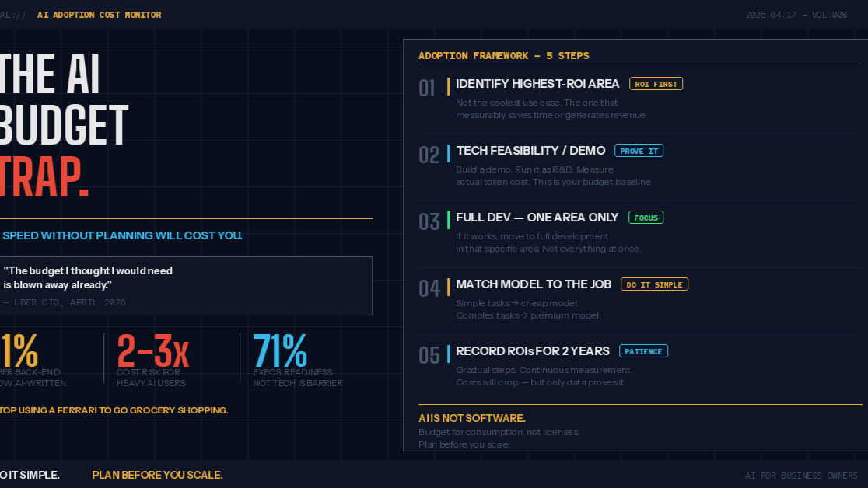Click the Uber CTO quote box
Viewport: 868px width, 488px height.
(186, 286)
